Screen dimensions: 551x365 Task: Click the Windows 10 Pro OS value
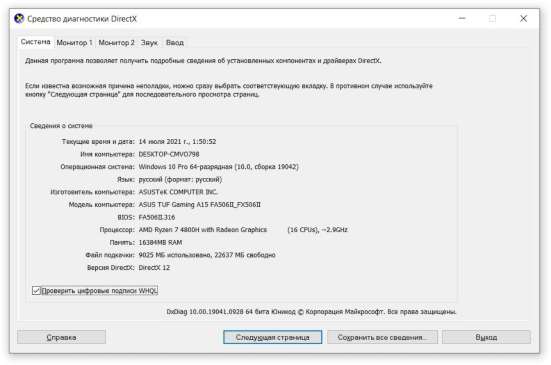click(x=219, y=167)
